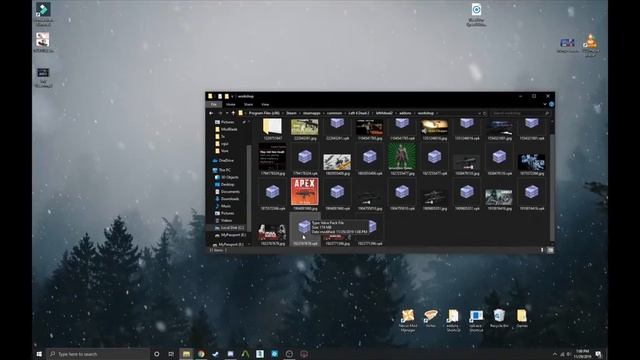Open Steam from the taskbar
Screen dimensions: 640x360
pos(216,354)
